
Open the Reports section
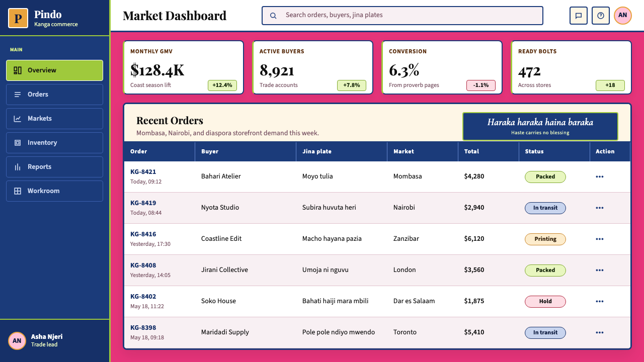point(54,167)
